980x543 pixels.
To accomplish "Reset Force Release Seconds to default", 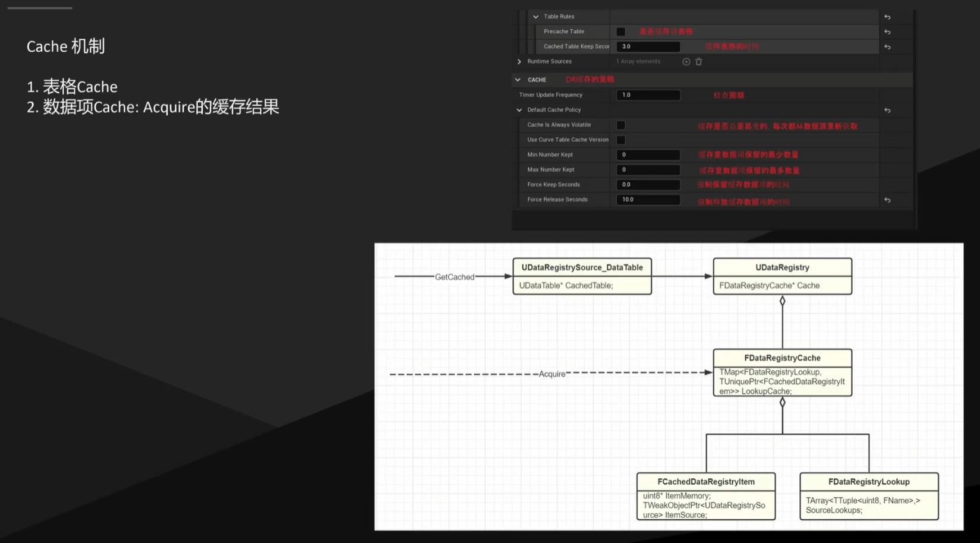I will (887, 200).
